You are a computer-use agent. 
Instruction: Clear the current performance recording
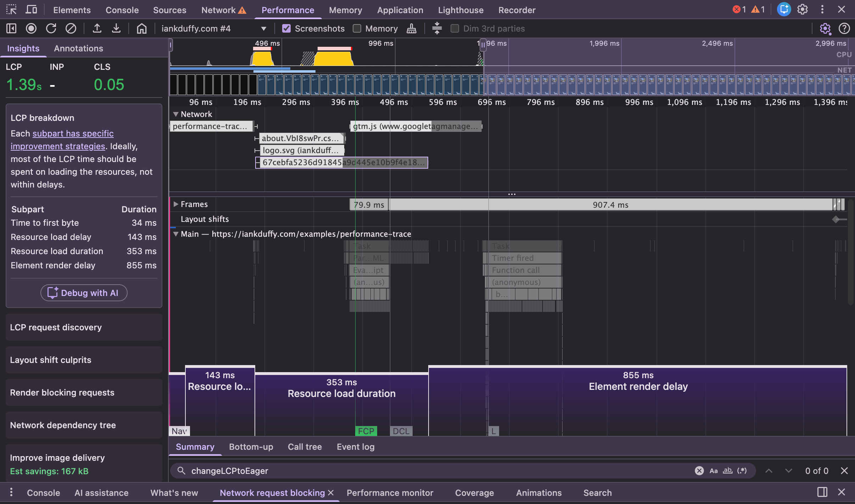point(71,28)
